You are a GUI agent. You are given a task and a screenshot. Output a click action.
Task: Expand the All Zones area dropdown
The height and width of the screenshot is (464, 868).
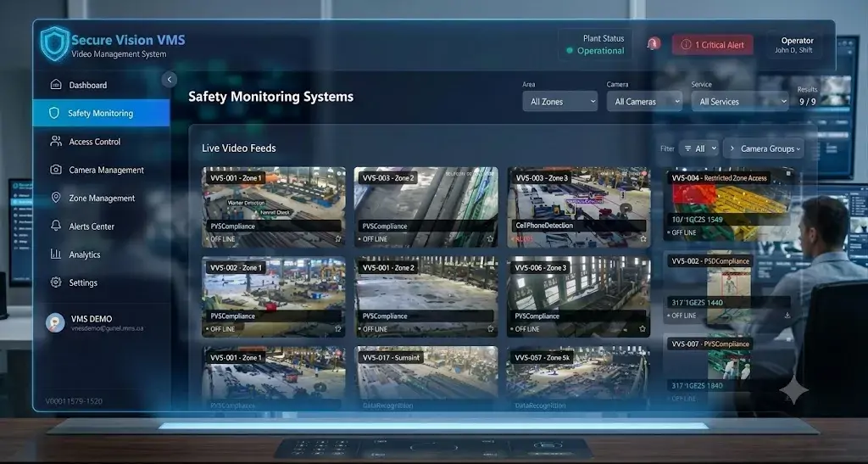559,101
